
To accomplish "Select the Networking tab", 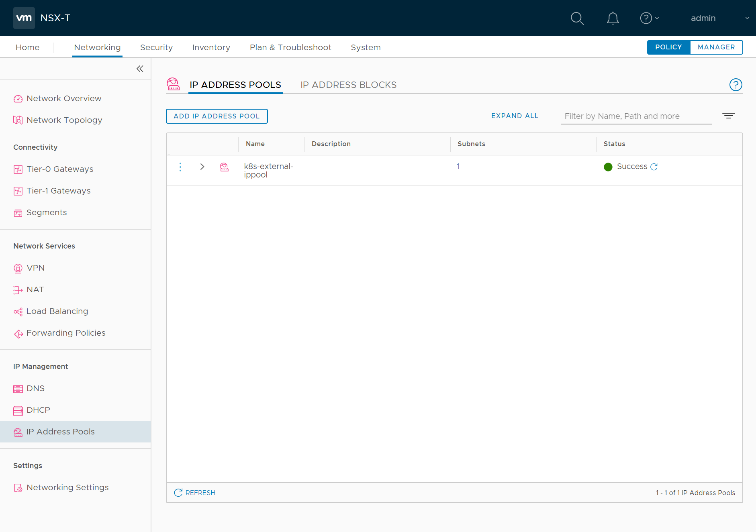I will click(97, 47).
